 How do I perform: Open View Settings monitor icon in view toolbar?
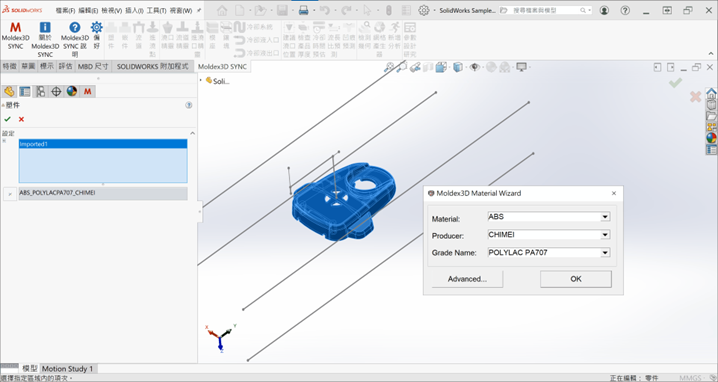pyautogui.click(x=521, y=67)
